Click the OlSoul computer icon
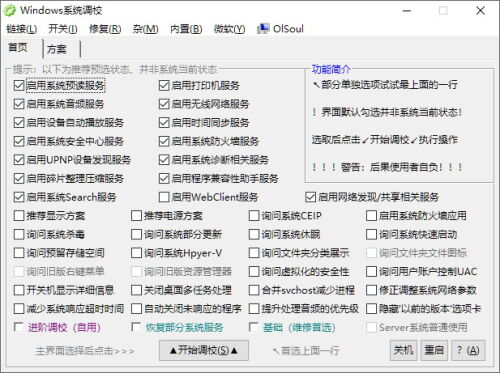The width and height of the screenshot is (500, 373). point(263,29)
